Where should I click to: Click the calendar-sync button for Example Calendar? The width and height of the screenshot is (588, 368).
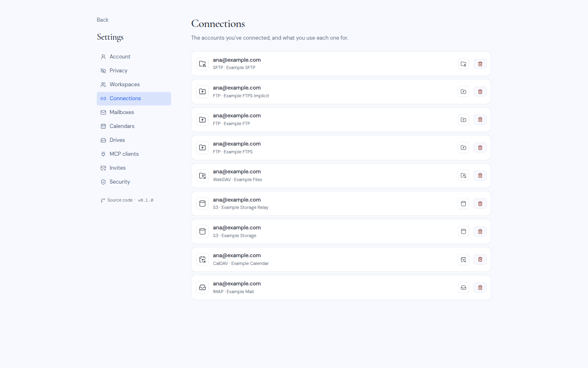(x=463, y=260)
